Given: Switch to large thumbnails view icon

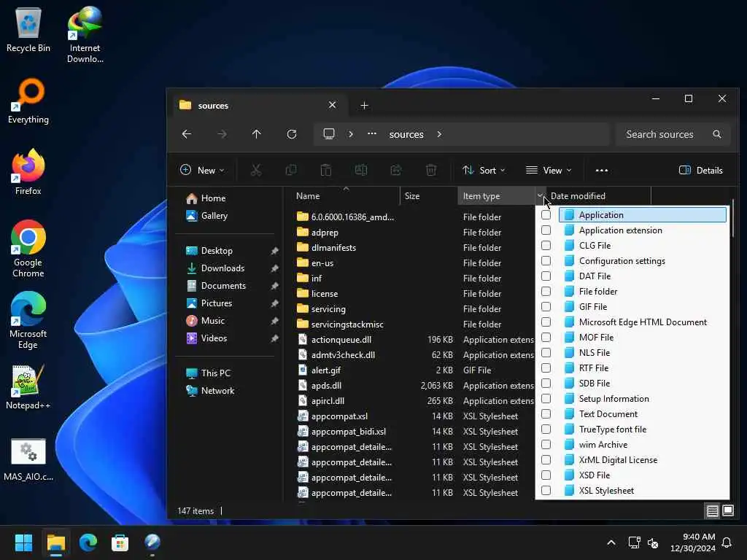Looking at the screenshot, I should point(728,511).
